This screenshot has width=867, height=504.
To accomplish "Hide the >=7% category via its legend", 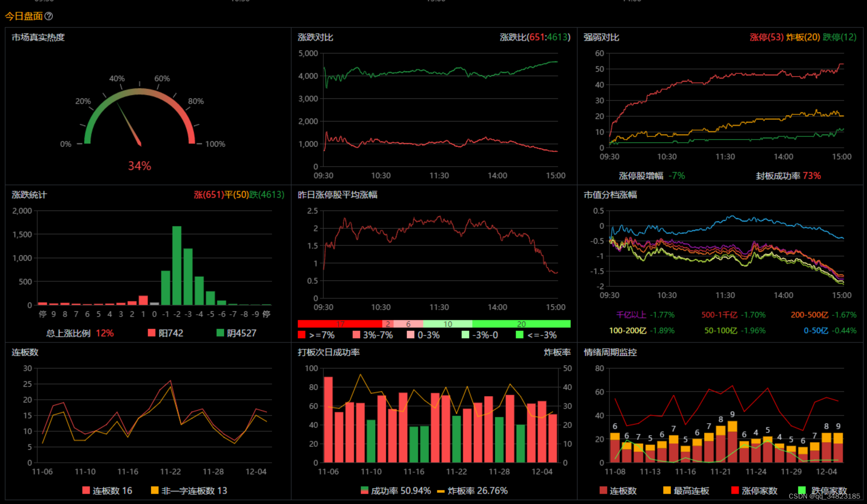I will pos(302,335).
